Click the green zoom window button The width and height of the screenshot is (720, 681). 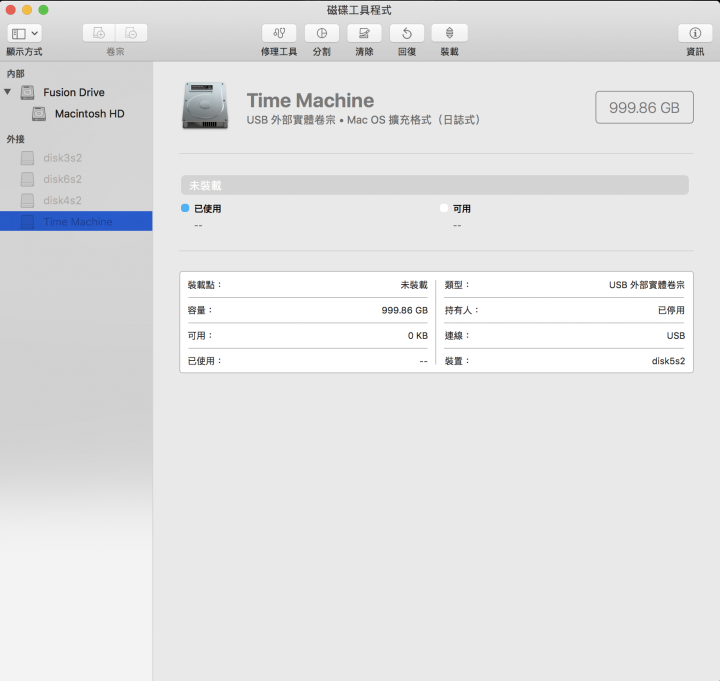(x=43, y=10)
